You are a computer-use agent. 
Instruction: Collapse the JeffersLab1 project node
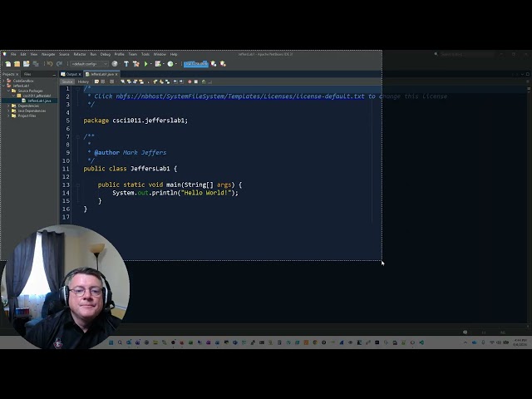pos(3,86)
